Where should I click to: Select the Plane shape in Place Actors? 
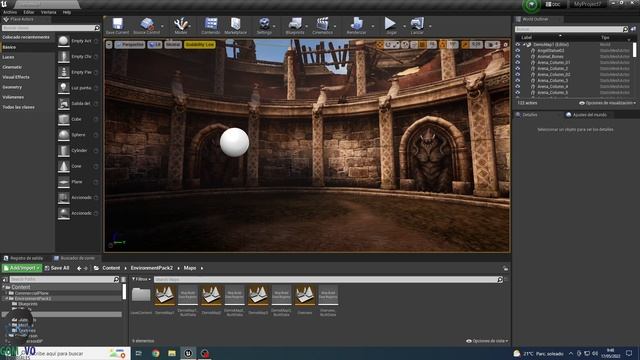tap(78, 182)
